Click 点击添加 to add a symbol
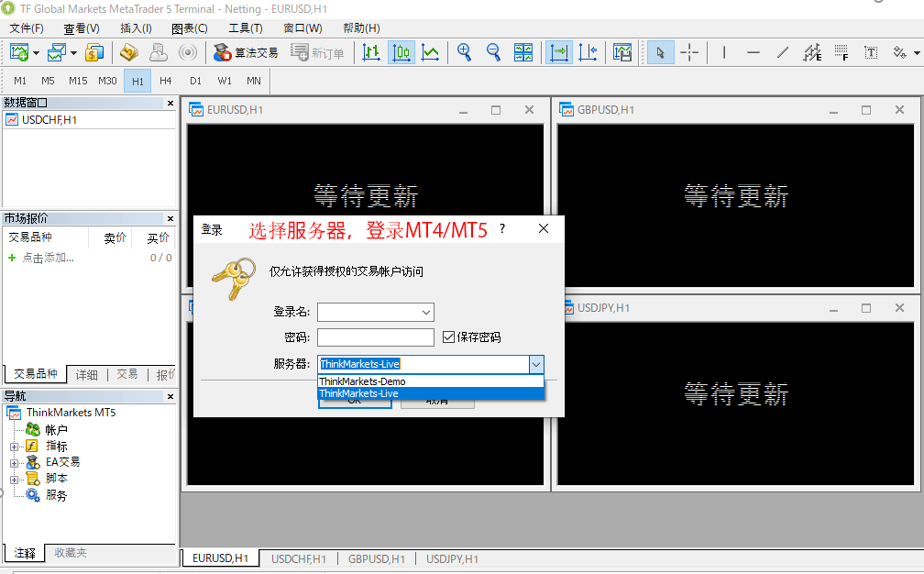The height and width of the screenshot is (574, 924). (49, 258)
